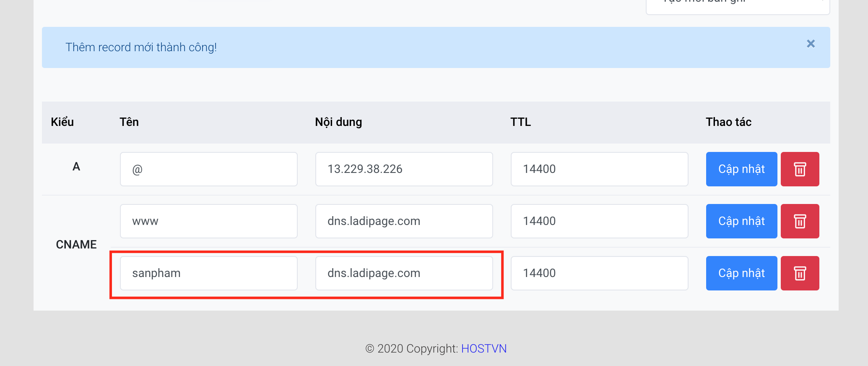Click the 13.229.38.226 content field
Viewport: 868px width, 366px height.
[404, 169]
